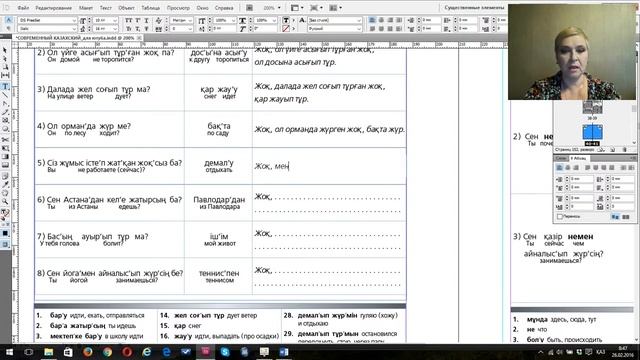Switch to the Абзац panel tab
The height and width of the screenshot is (360, 640).
tap(579, 158)
